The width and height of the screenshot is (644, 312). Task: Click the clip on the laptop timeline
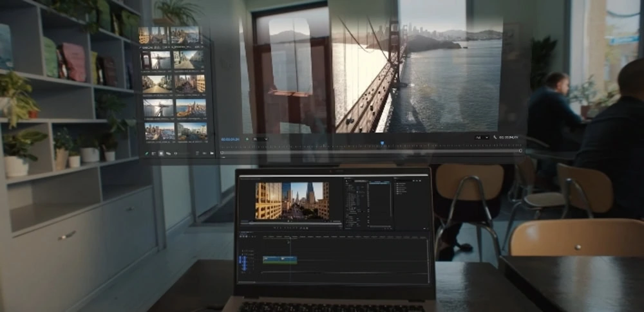279,260
